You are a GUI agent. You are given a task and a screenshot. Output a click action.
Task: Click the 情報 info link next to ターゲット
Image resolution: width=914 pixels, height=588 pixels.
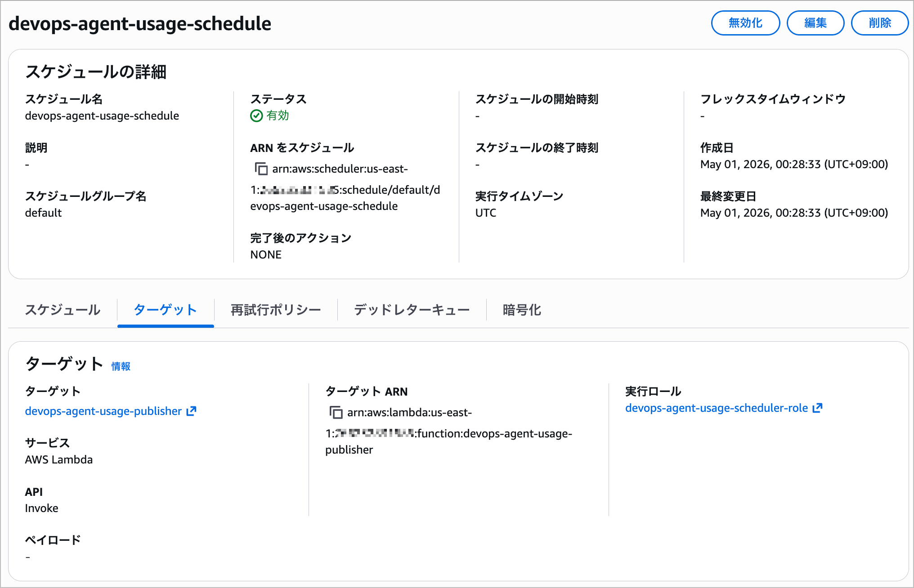coord(121,366)
